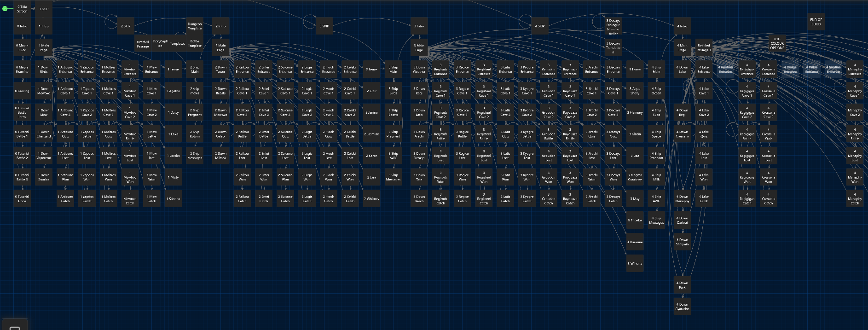
Task: Select the '1 Sabrina' passage
Action: pos(174,199)
